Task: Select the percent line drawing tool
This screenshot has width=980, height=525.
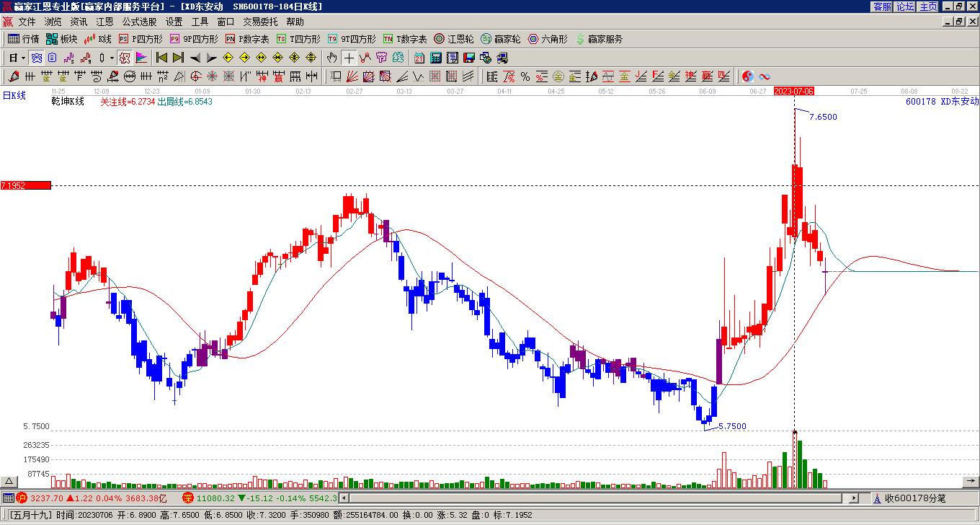Action: 525,76
